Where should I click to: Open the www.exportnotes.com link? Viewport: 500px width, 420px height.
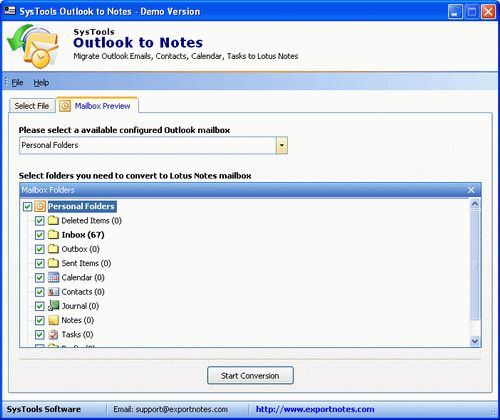315,409
